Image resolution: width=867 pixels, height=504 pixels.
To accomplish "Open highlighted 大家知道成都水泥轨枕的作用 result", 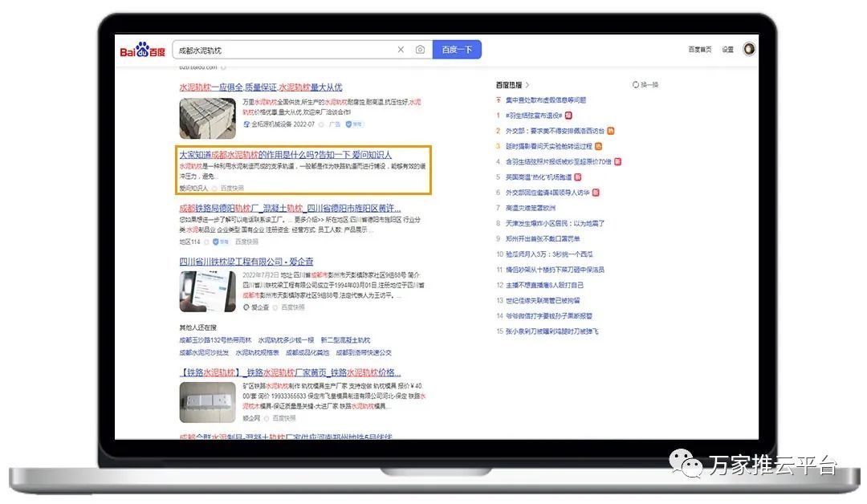I will coord(285,154).
